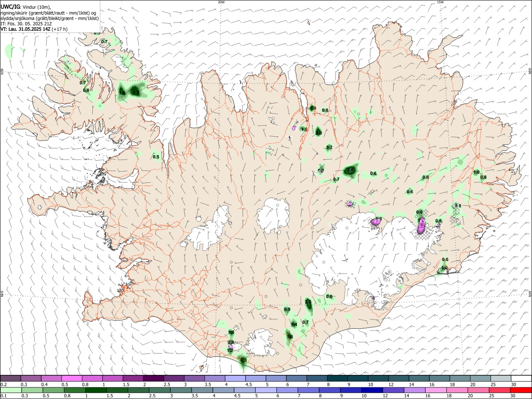The height and width of the screenshot is (399, 532).
Task: Click the 1.5 rain value on the dark green cell
Action: pyautogui.click(x=136, y=93)
